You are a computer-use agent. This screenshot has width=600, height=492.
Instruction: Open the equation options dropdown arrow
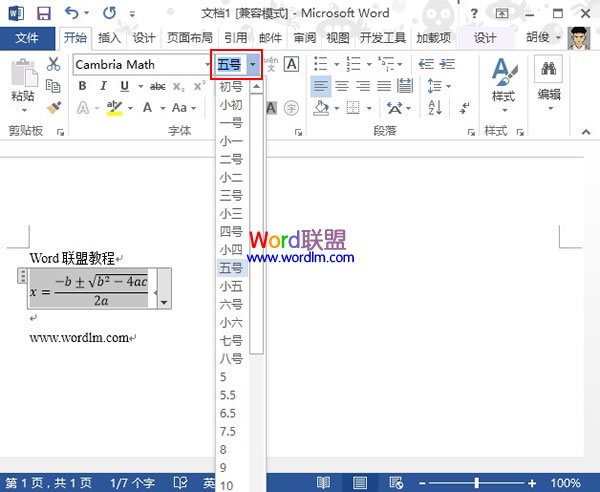[165, 302]
